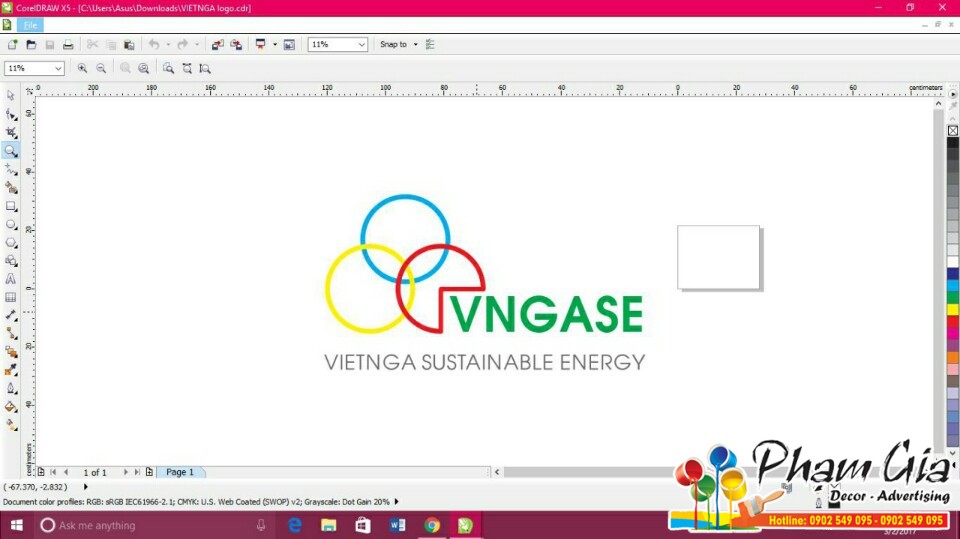Click the Print icon in the toolbar
The image size is (960, 539).
click(x=68, y=45)
